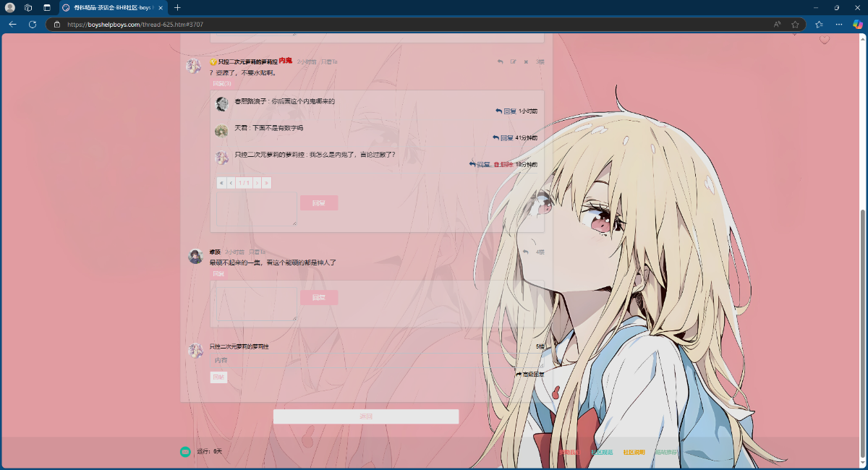
Task: Delete the 我怎么是内鬼了 comment
Action: pyautogui.click(x=503, y=164)
